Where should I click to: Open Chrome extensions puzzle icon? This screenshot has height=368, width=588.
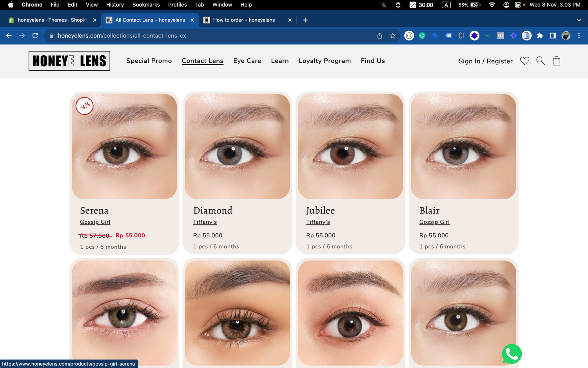[540, 36]
